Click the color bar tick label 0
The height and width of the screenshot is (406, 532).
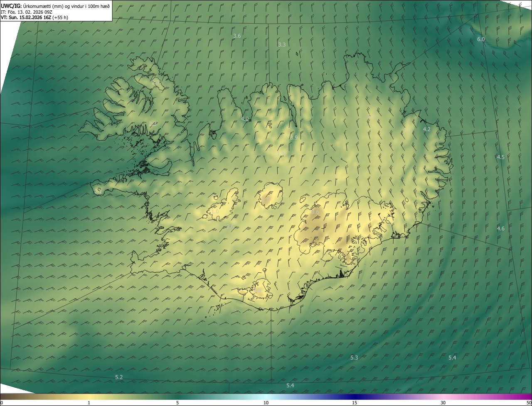2,403
